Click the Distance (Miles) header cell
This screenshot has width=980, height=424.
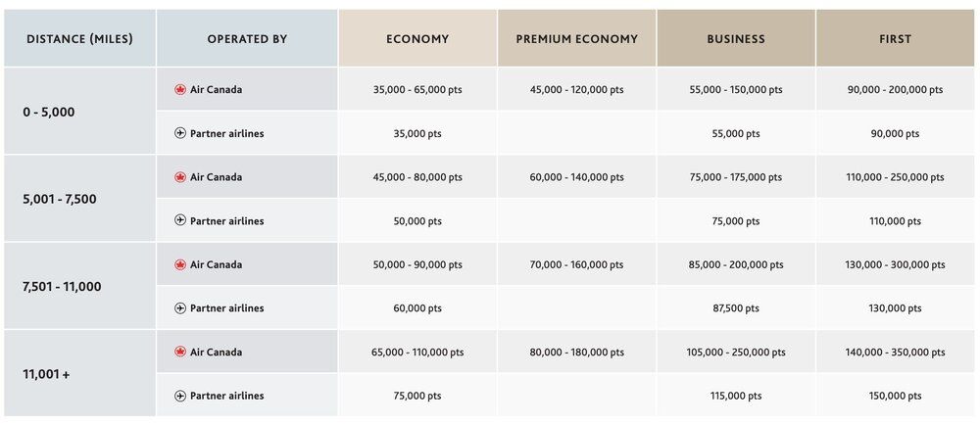(79, 39)
